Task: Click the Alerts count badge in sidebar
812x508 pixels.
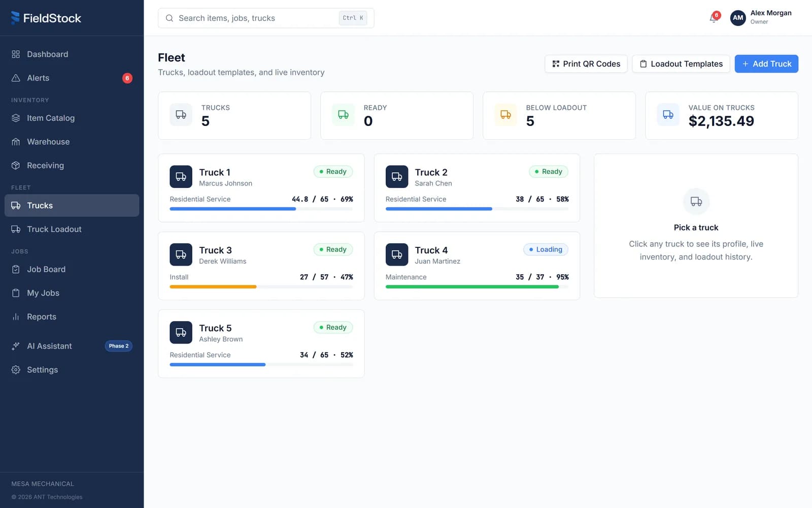Action: point(127,78)
